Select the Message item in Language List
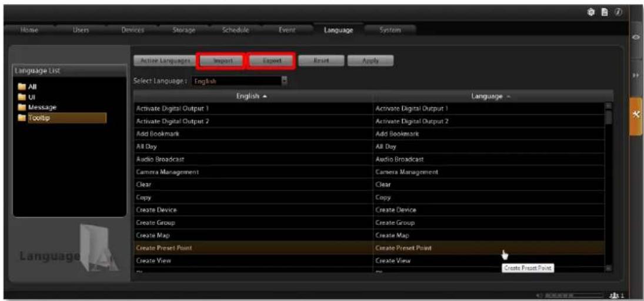644x301 pixels. pyautogui.click(x=42, y=108)
